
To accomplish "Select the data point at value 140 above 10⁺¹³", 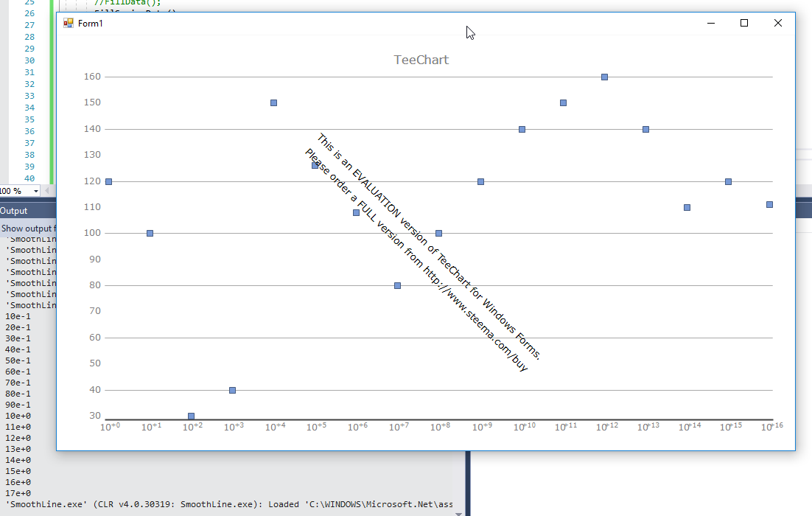I will tap(645, 130).
